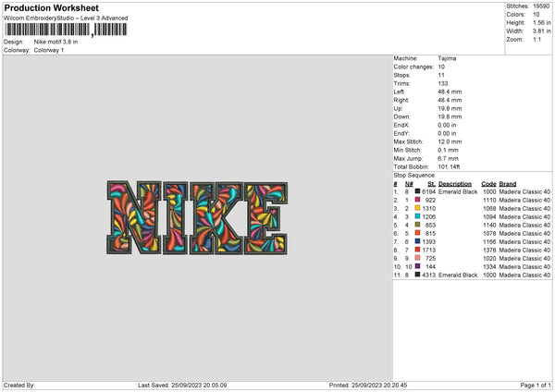This screenshot has width=555, height=392.
Task: Select the orange swatch for stitch count 815
Action: click(418, 233)
